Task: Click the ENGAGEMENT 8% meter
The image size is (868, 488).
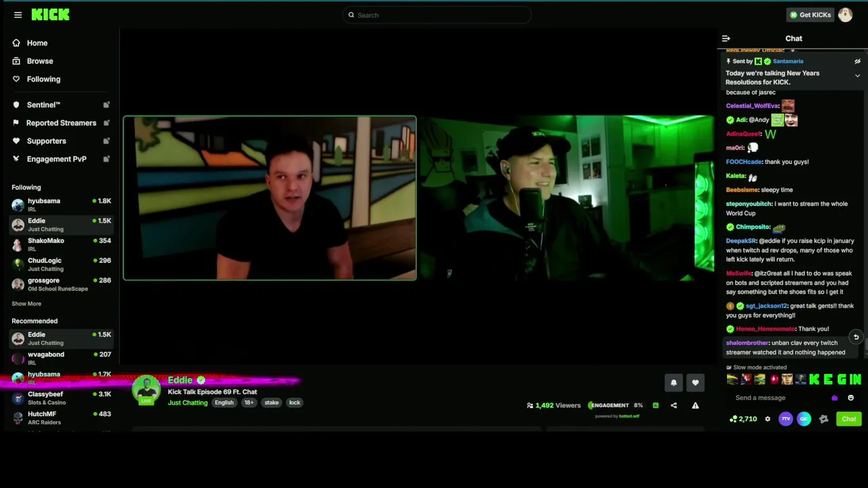Action: 616,405
